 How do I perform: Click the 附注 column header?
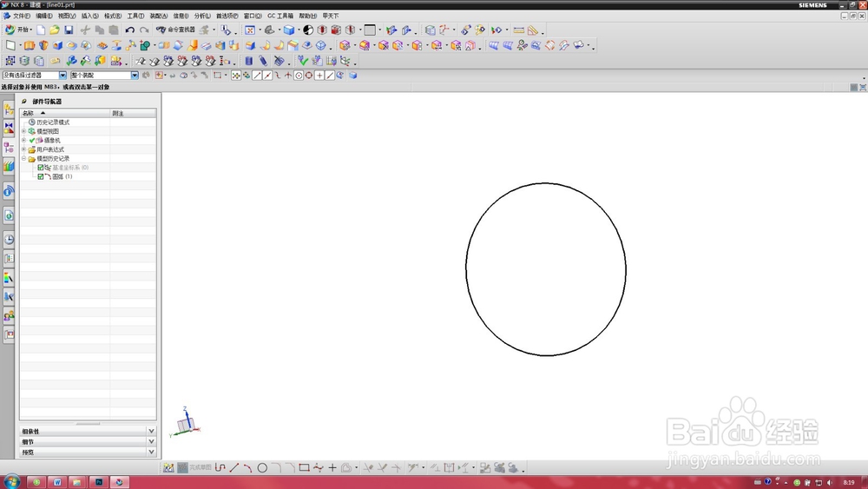(134, 113)
